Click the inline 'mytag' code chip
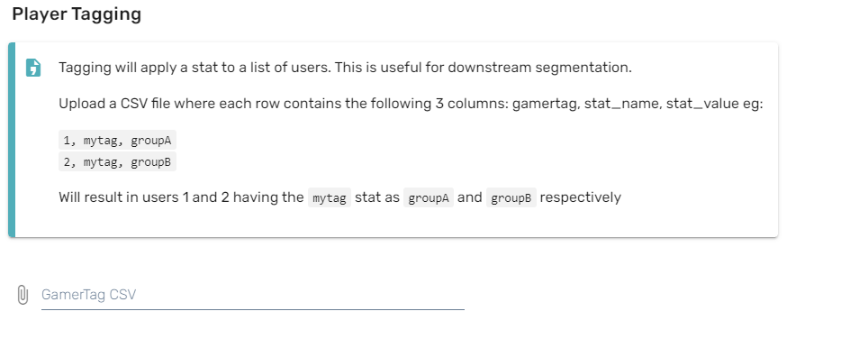This screenshot has width=868, height=348. point(330,197)
